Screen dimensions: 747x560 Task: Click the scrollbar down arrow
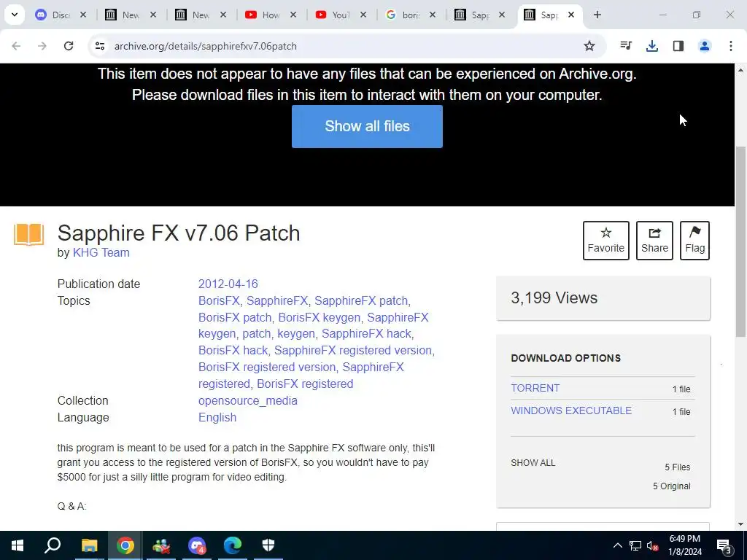click(x=741, y=524)
